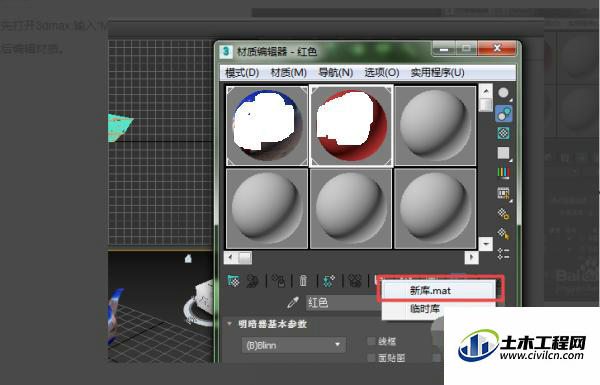This screenshot has width=600, height=385.
Task: Toggle the Backlight icon in side toolbar
Action: pyautogui.click(x=504, y=113)
